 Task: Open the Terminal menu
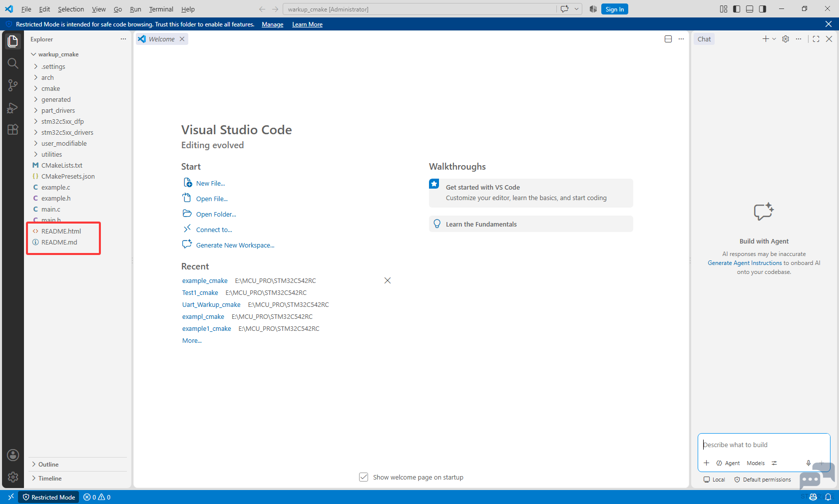pos(161,9)
